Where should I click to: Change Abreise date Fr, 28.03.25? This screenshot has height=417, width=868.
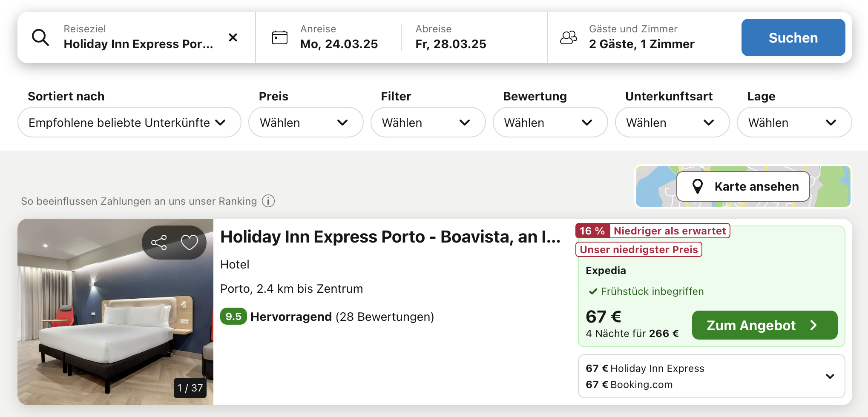click(x=451, y=37)
